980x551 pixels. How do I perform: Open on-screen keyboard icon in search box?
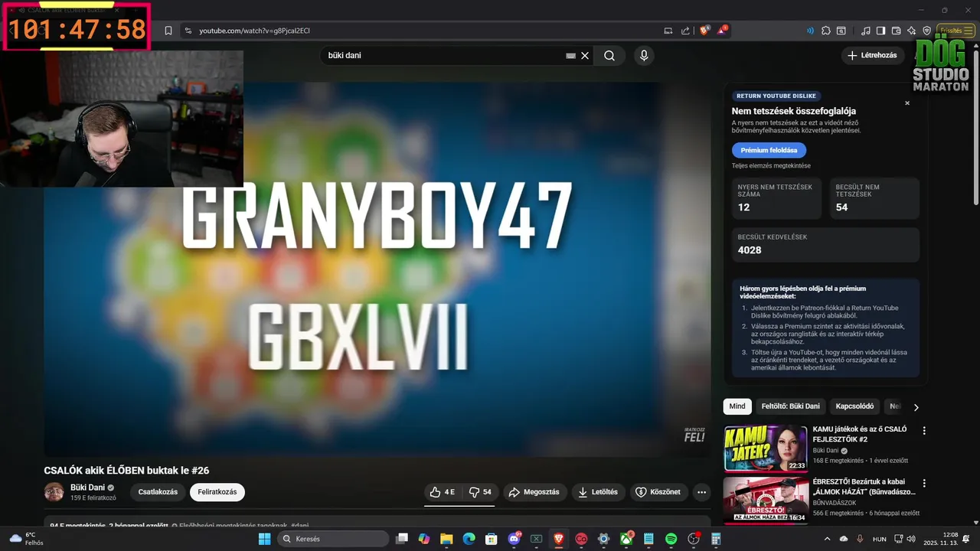coord(570,55)
